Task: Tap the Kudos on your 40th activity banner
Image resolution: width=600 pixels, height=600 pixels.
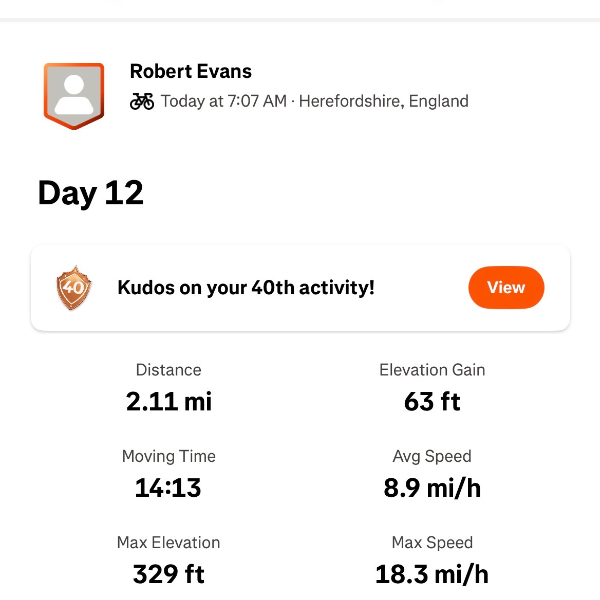Action: [x=246, y=288]
